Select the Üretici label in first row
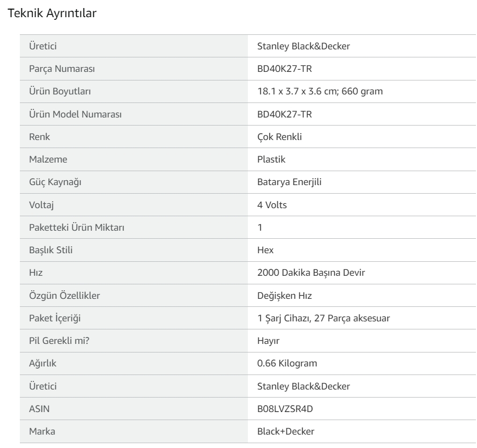The image size is (477, 448). [43, 46]
